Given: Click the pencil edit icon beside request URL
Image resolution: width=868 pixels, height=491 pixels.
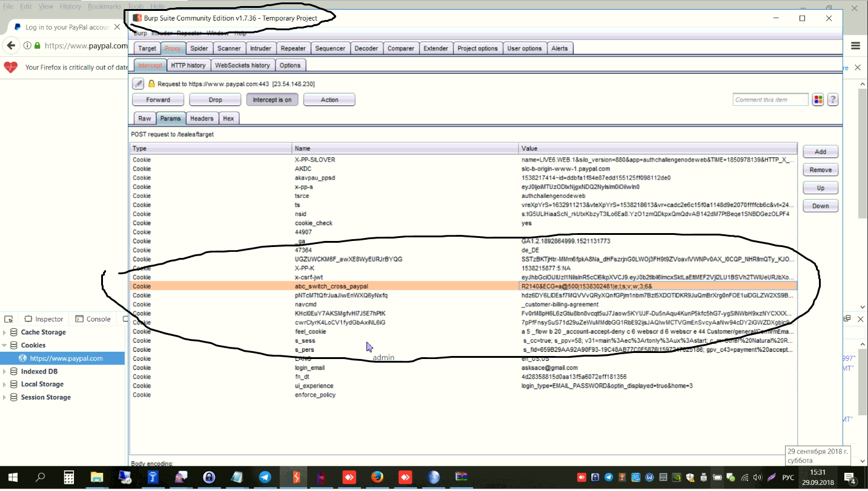Looking at the screenshot, I should [138, 84].
